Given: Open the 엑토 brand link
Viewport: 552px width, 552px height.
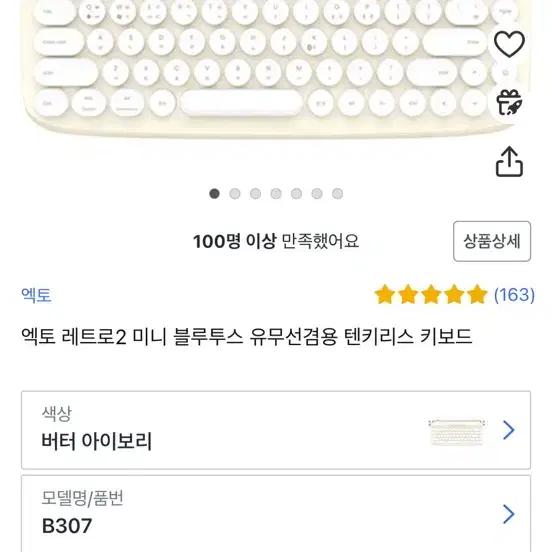Looking at the screenshot, I should (x=36, y=295).
